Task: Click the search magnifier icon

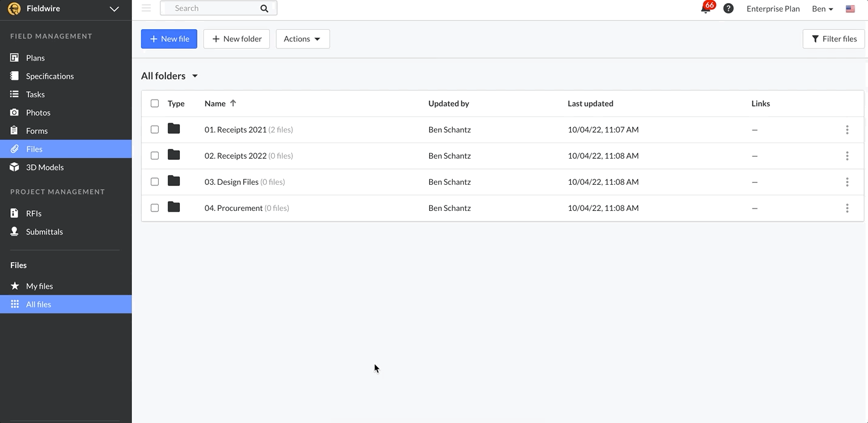Action: [x=264, y=9]
